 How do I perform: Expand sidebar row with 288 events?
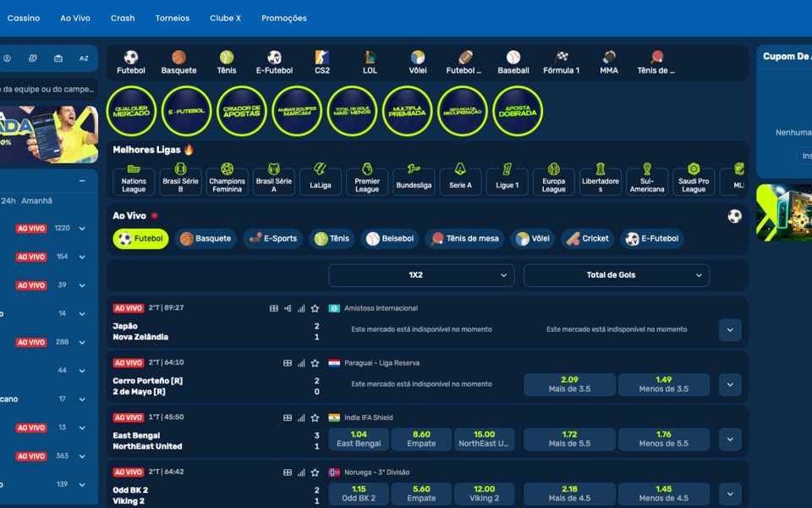click(x=82, y=343)
